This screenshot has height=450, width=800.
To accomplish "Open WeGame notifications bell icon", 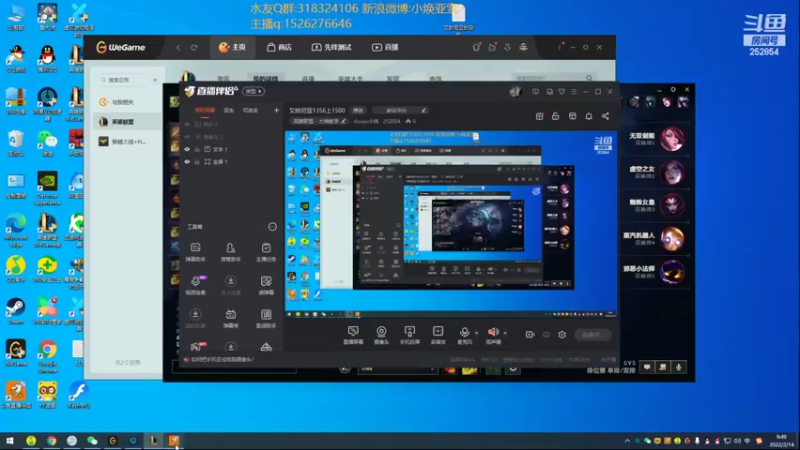I will point(476,47).
